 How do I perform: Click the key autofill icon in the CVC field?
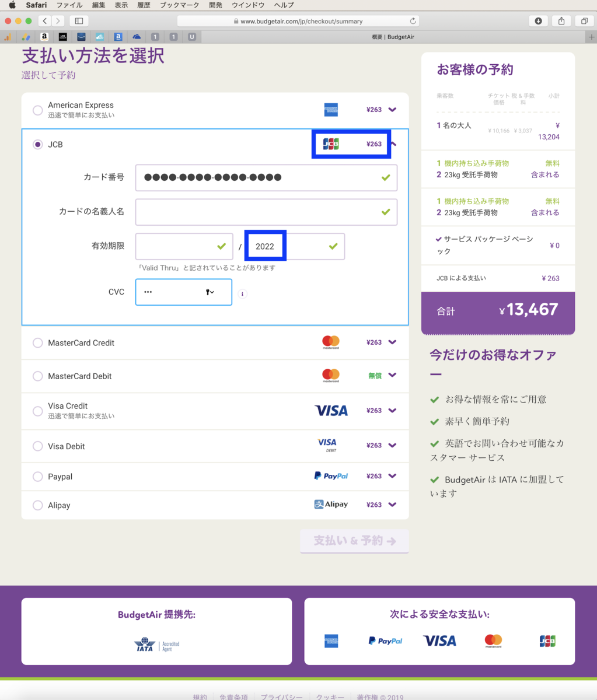(x=210, y=292)
